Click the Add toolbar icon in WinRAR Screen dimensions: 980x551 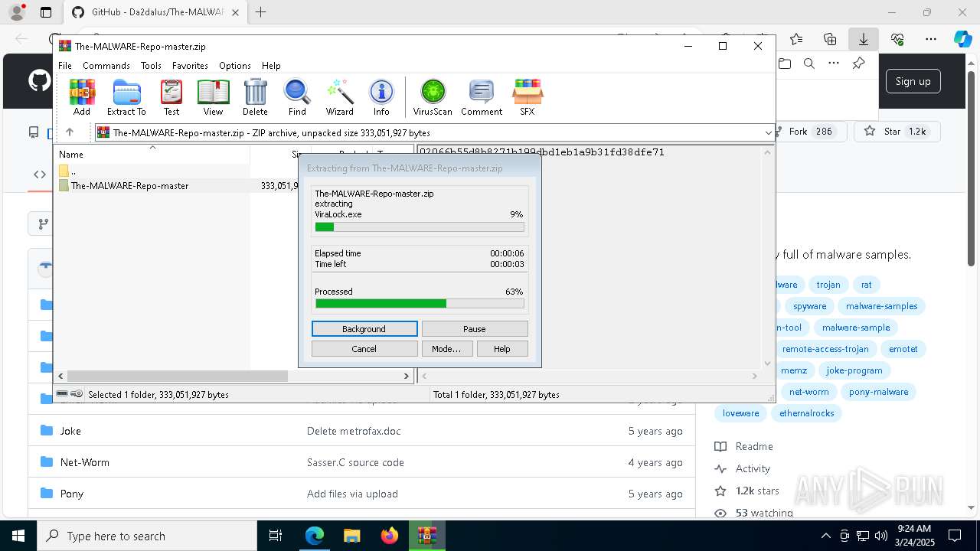82,97
